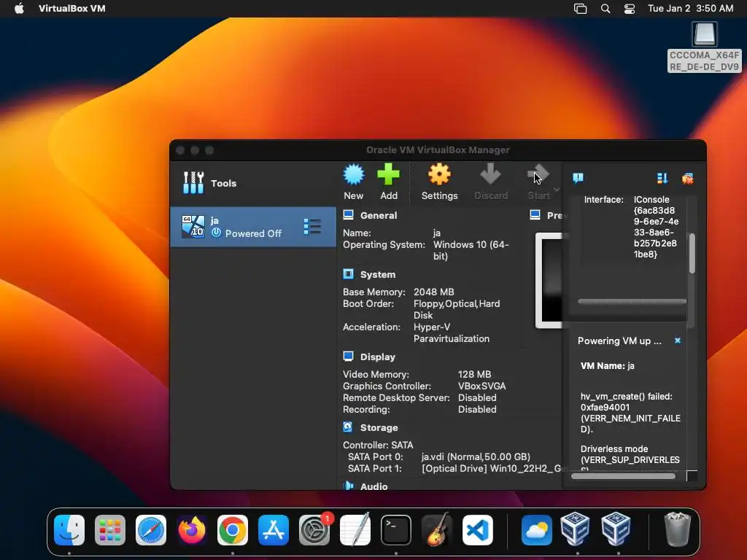
Task: Open TextEdit from the Dock
Action: coord(355,530)
